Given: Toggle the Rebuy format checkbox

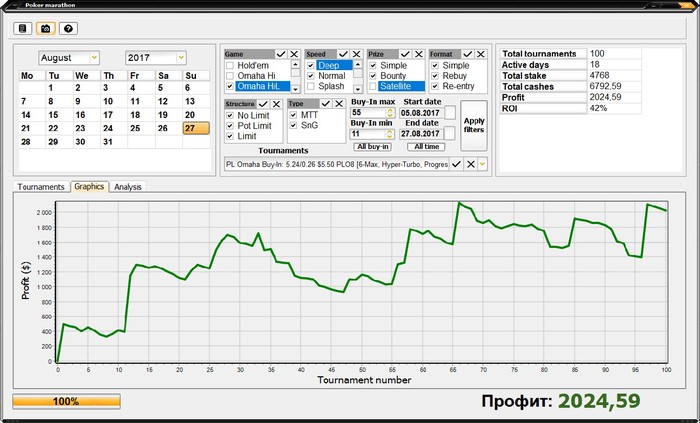Looking at the screenshot, I should click(435, 76).
